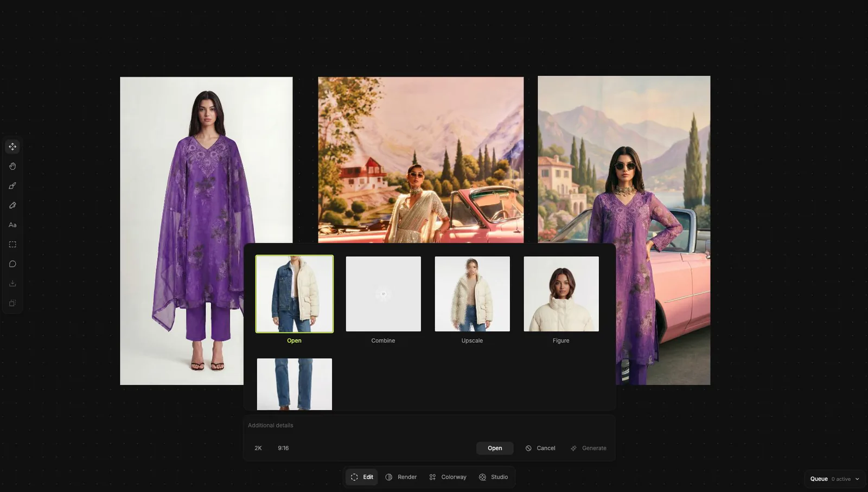The width and height of the screenshot is (868, 492).
Task: Select the Brush tool
Action: pyautogui.click(x=12, y=186)
